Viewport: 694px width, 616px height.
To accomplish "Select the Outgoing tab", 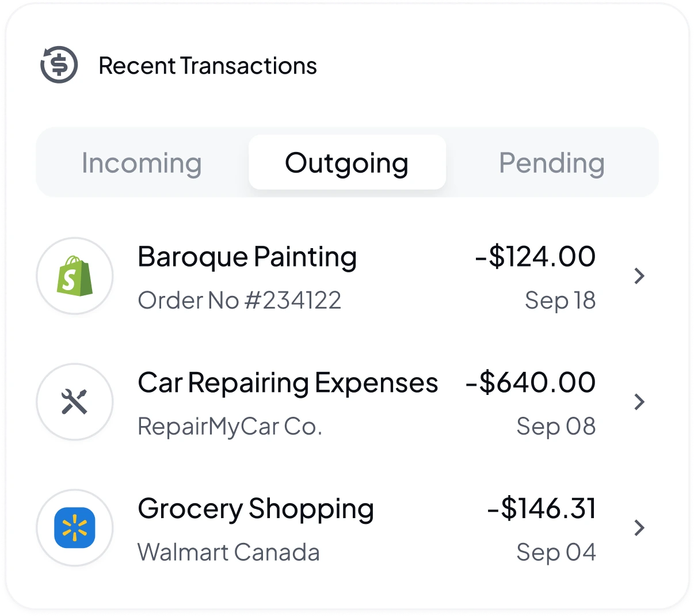I will (347, 162).
